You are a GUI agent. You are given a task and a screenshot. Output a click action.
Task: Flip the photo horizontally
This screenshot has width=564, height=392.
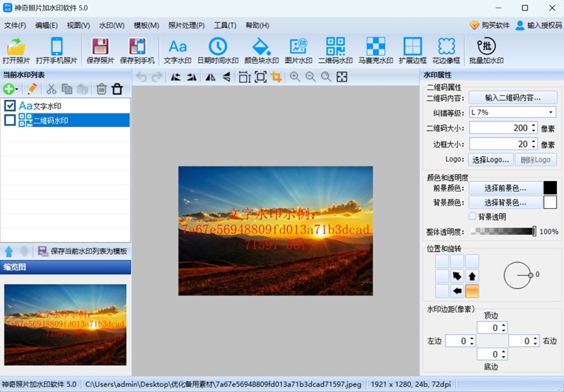210,77
